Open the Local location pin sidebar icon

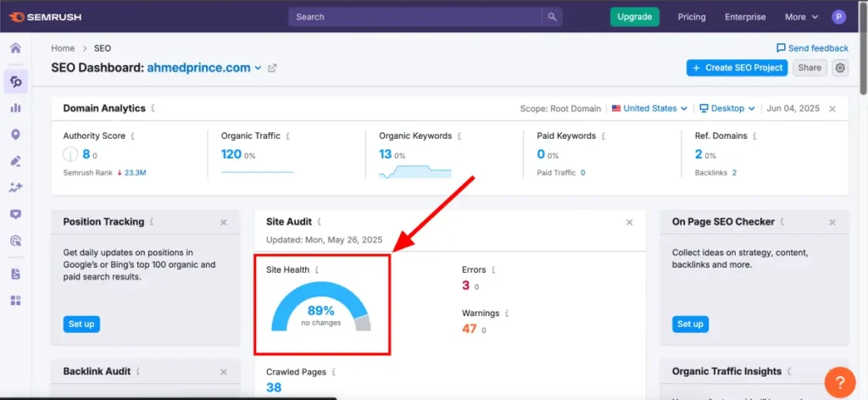click(15, 135)
